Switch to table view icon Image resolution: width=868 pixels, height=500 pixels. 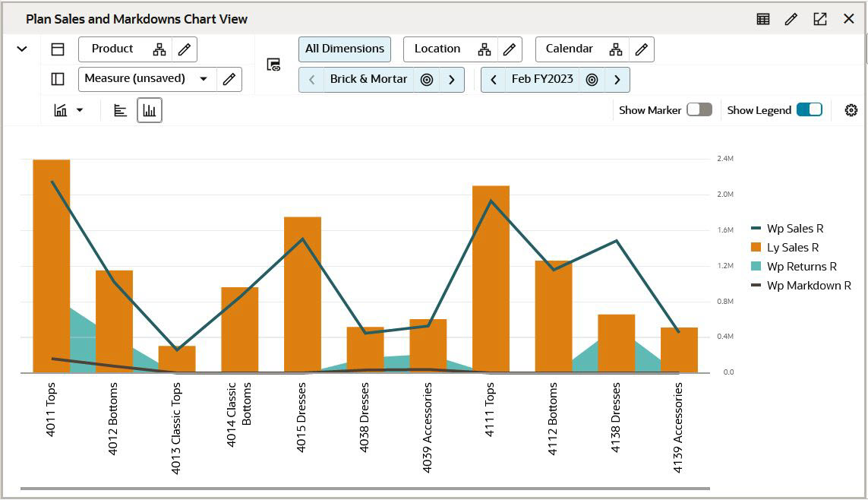[762, 19]
